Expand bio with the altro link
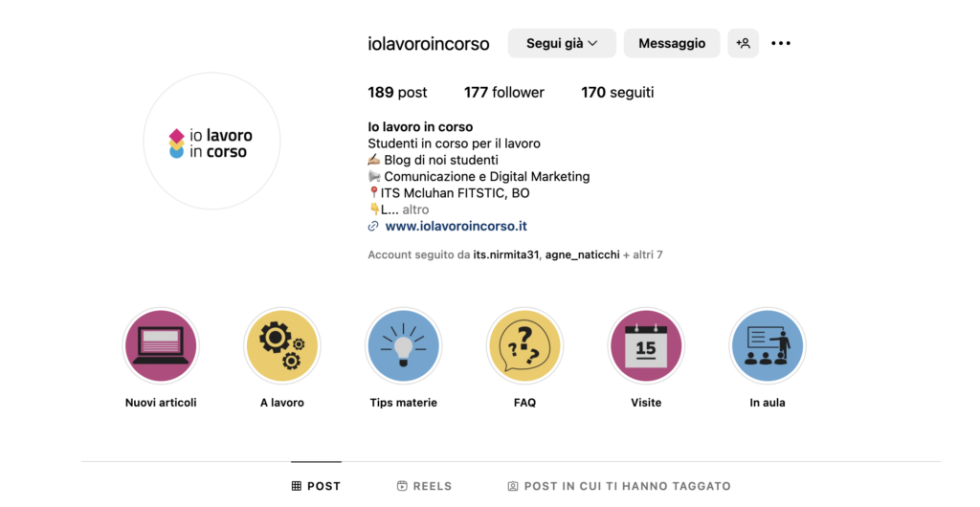This screenshot has height=507, width=980. tap(415, 209)
